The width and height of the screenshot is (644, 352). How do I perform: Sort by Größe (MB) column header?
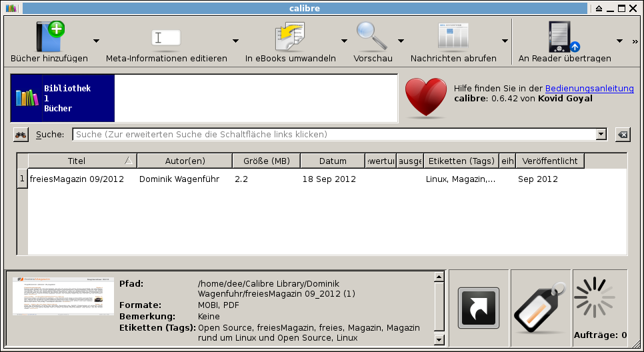pos(267,161)
